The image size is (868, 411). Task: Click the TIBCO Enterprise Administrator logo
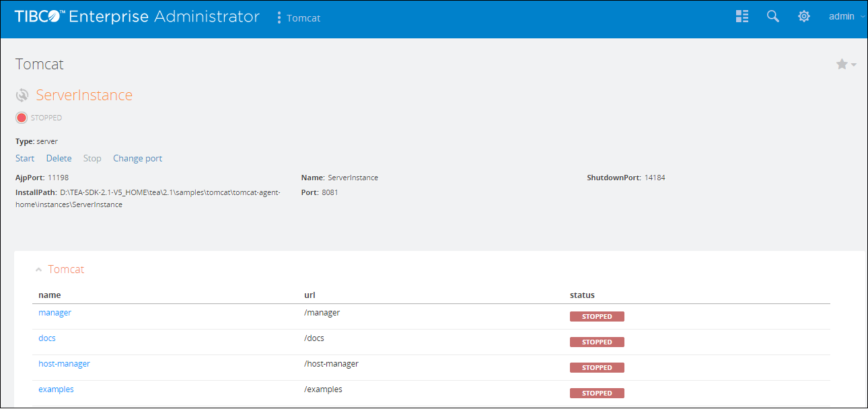(x=137, y=17)
